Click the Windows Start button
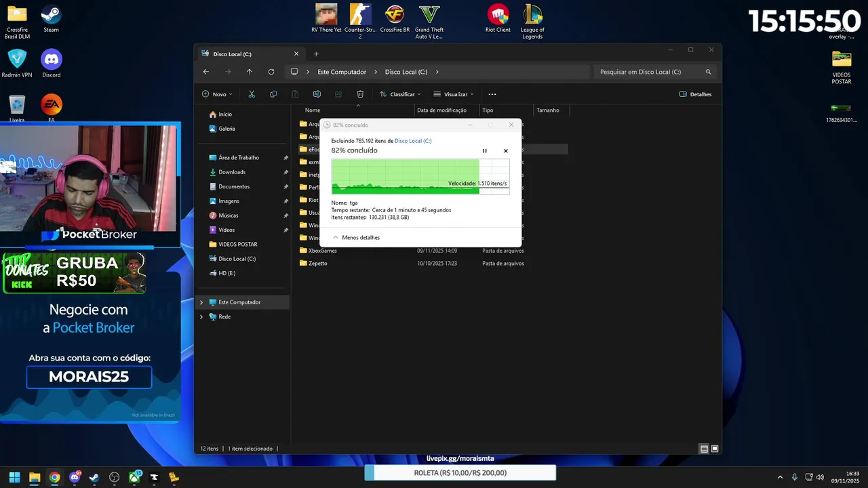 tap(14, 477)
